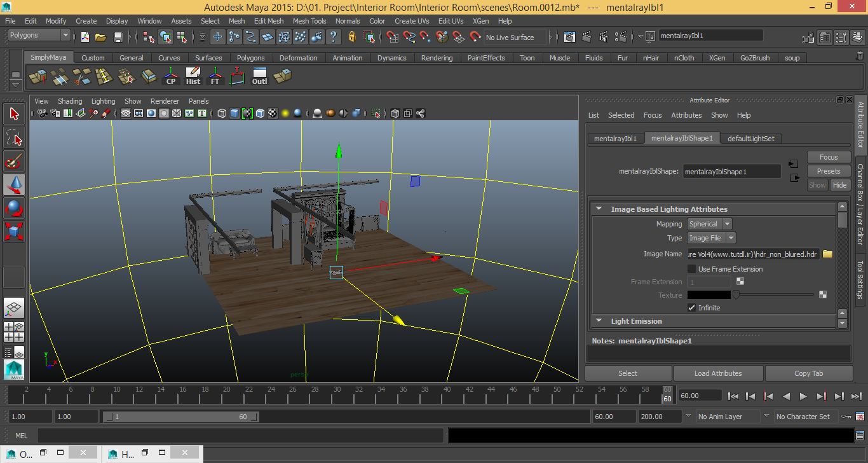
Task: Uncheck the Infinite checkbox
Action: pyautogui.click(x=692, y=307)
